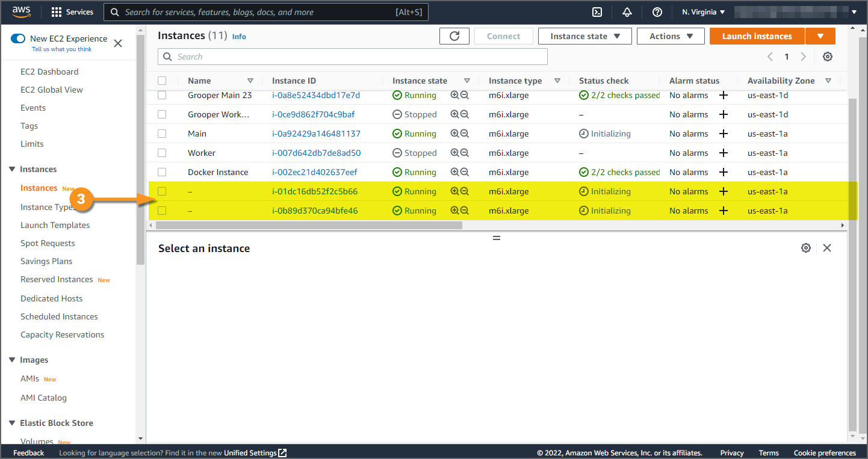Add alarm for Main instance
868x459 pixels.
724,134
